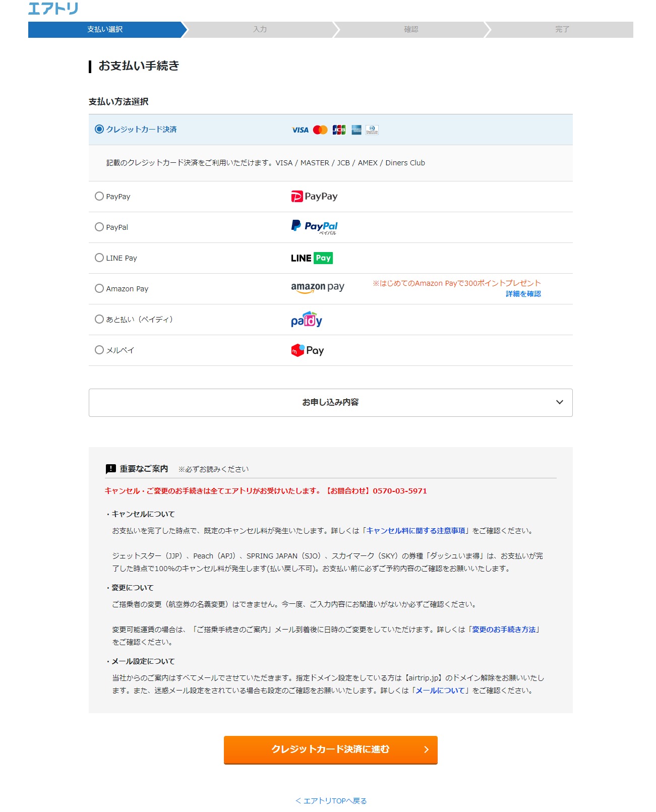Open the メールについて link

[440, 691]
